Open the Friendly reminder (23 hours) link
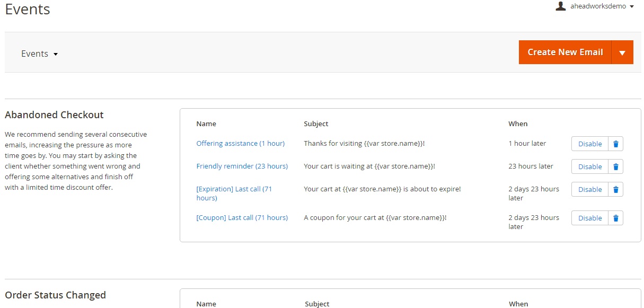 pos(242,166)
